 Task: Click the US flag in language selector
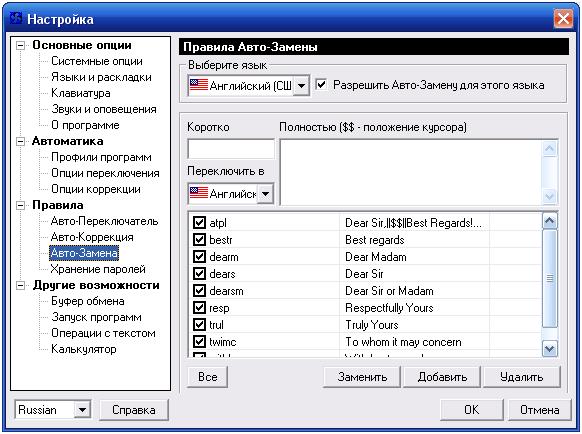coord(199,85)
